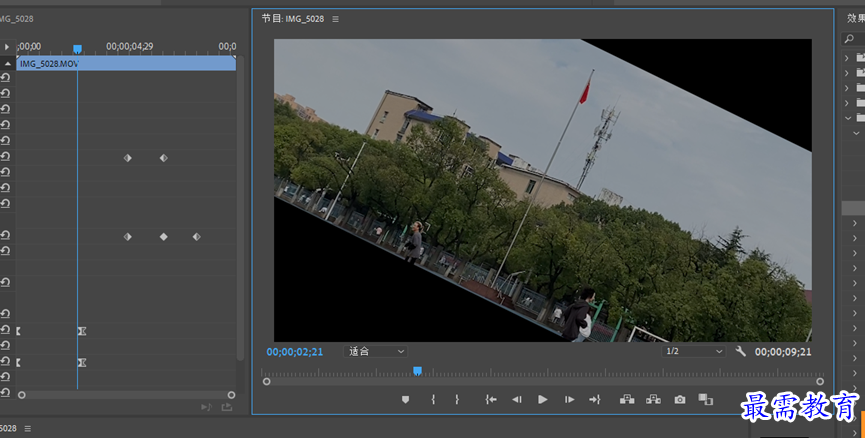
Task: Click the 00;00;09;21 duration readout
Action: pyautogui.click(x=783, y=351)
